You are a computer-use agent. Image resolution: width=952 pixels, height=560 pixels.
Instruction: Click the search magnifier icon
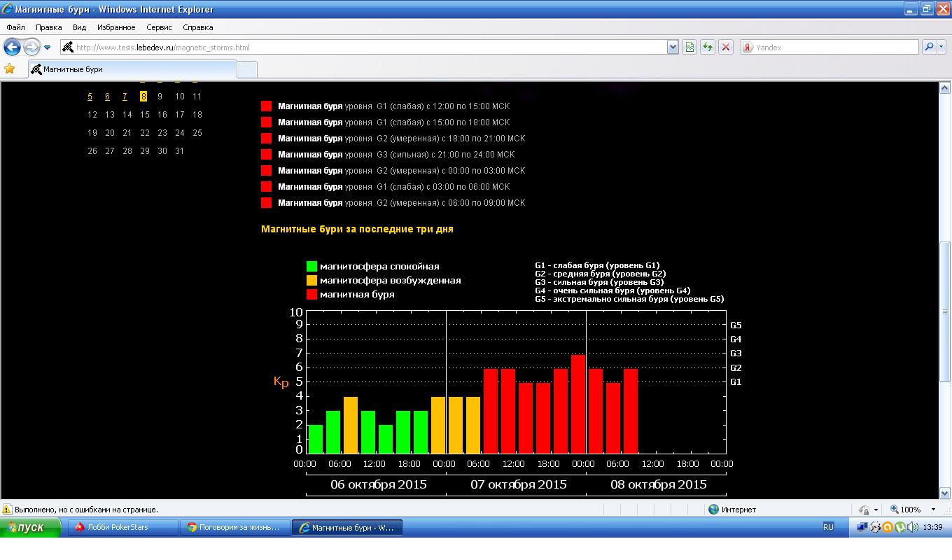[928, 47]
